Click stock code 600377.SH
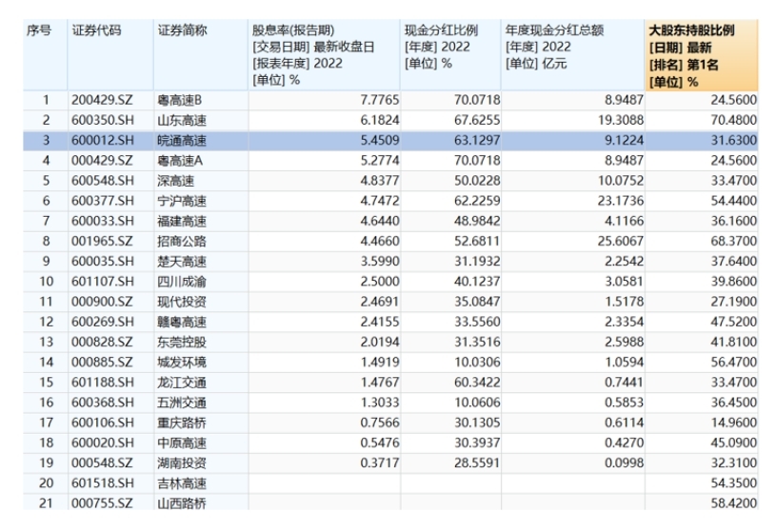This screenshot has width=776, height=532. [x=103, y=201]
